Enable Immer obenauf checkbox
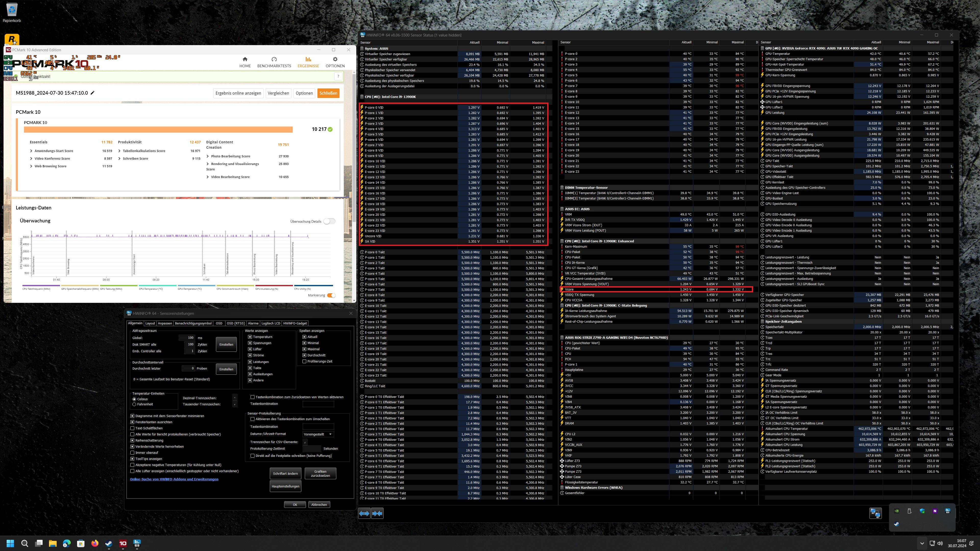The height and width of the screenshot is (551, 980). (x=132, y=453)
